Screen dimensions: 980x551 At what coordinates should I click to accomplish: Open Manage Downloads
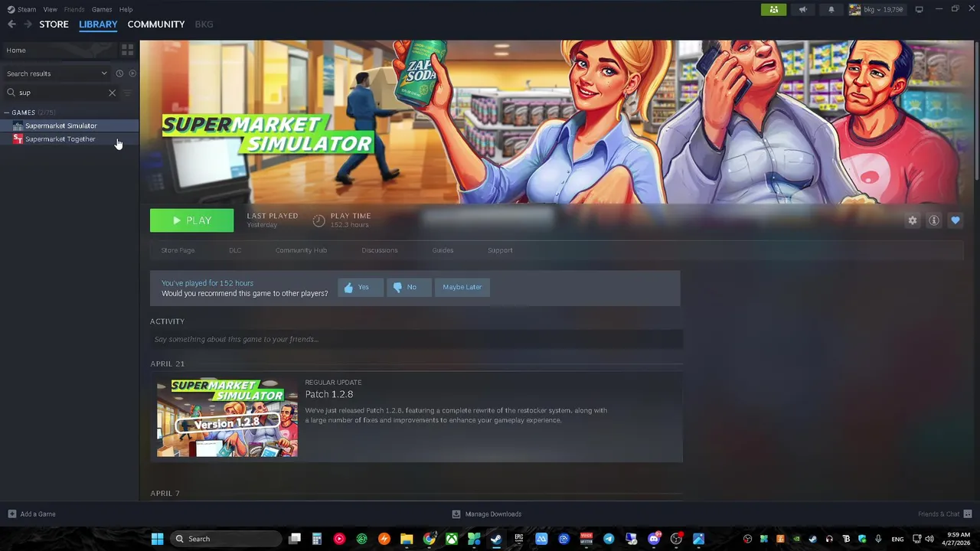[487, 514]
